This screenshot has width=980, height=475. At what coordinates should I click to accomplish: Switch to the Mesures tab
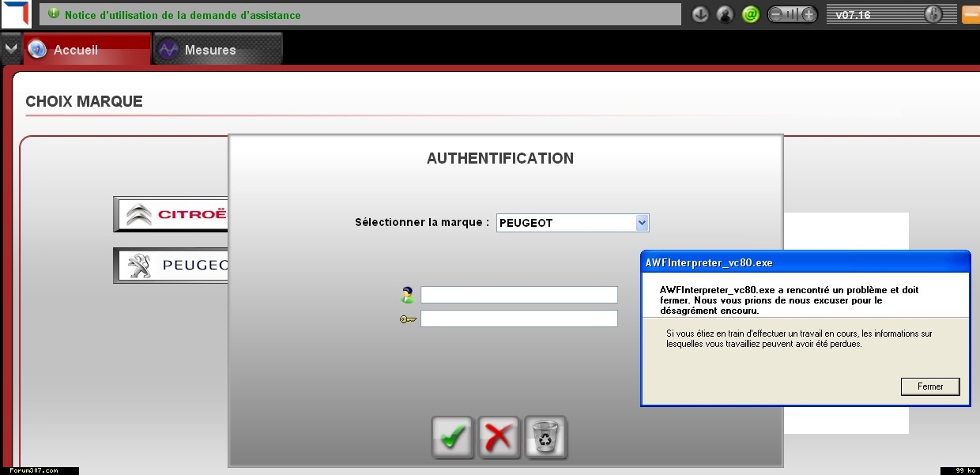(x=218, y=49)
